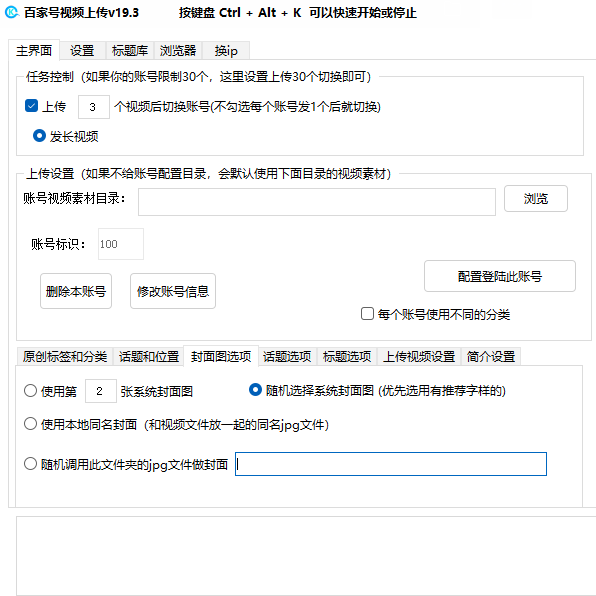Open the 标题选项 tab
The width and height of the screenshot is (596, 596).
[x=347, y=357]
